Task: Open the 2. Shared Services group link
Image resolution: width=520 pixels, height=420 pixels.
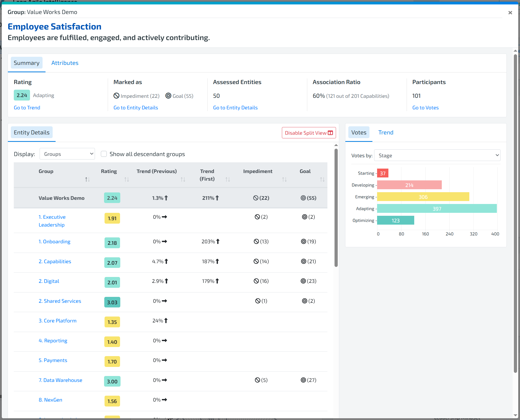Action: 60,301
